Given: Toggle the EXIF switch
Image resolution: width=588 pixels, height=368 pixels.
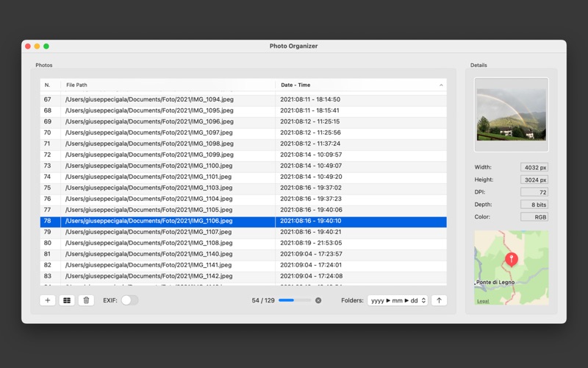Looking at the screenshot, I should (129, 300).
